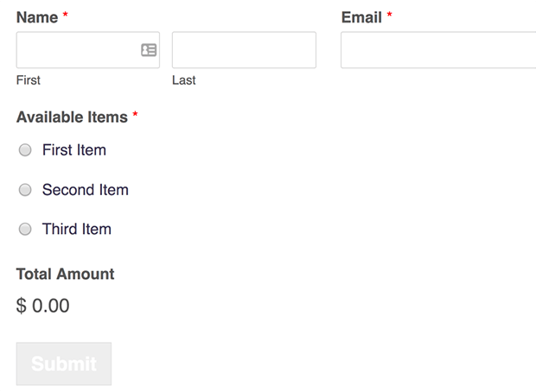Click the contact card autofill icon
Viewport: 536px width, 392px height.
[149, 50]
